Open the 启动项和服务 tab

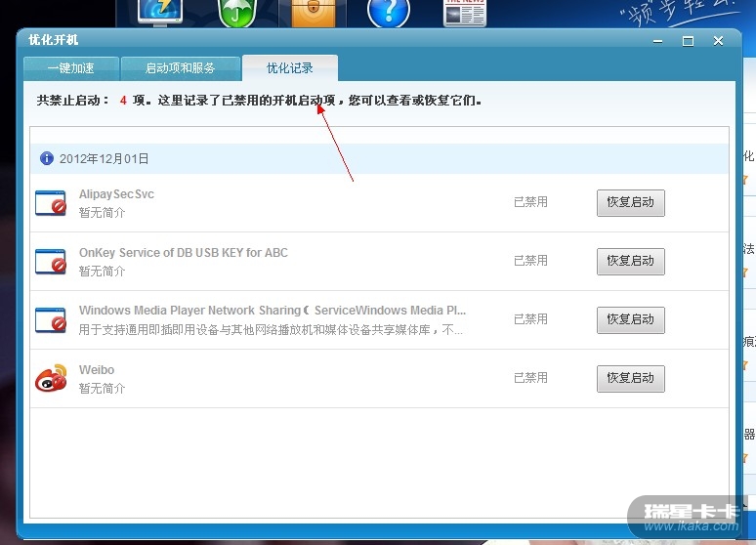(181, 68)
